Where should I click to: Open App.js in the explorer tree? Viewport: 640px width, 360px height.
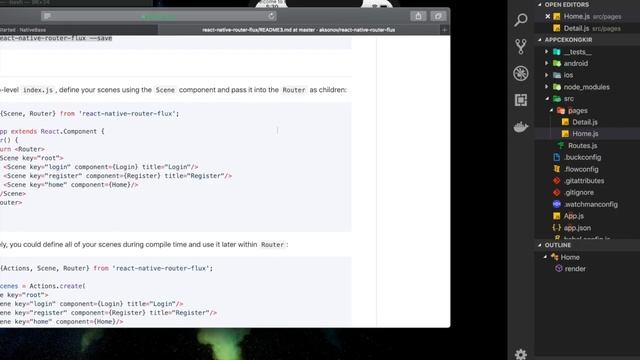tap(573, 216)
